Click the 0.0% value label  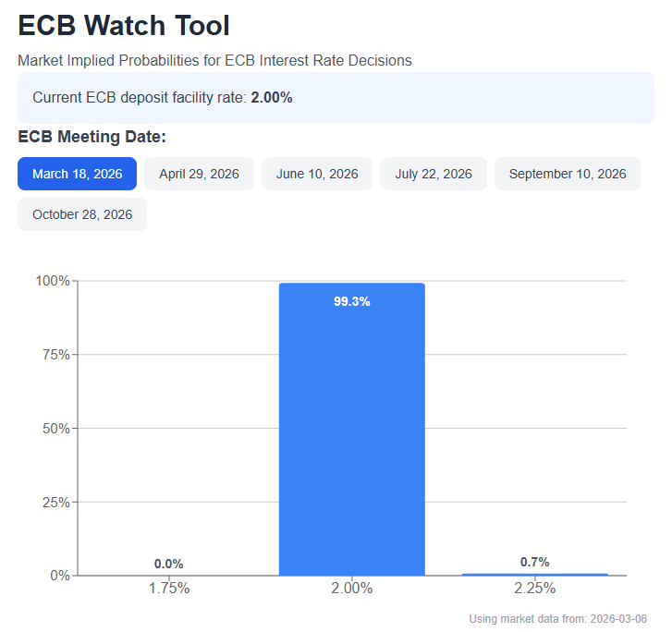point(168,564)
